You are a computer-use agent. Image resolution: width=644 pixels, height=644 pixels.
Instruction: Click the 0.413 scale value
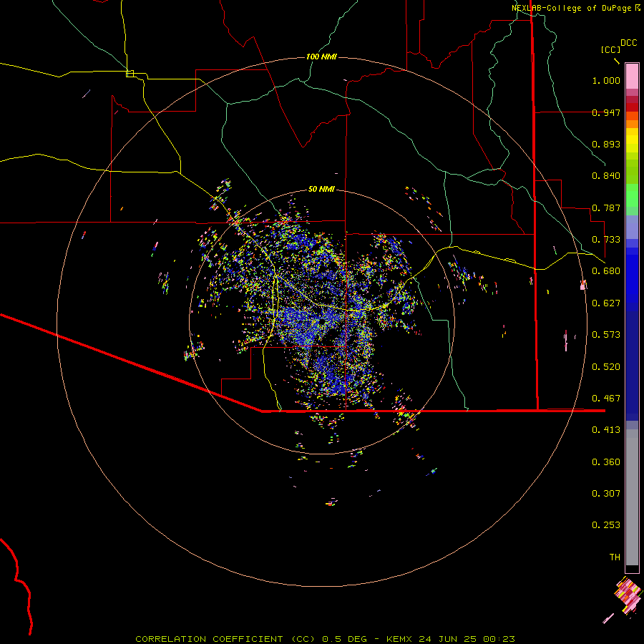click(x=606, y=430)
